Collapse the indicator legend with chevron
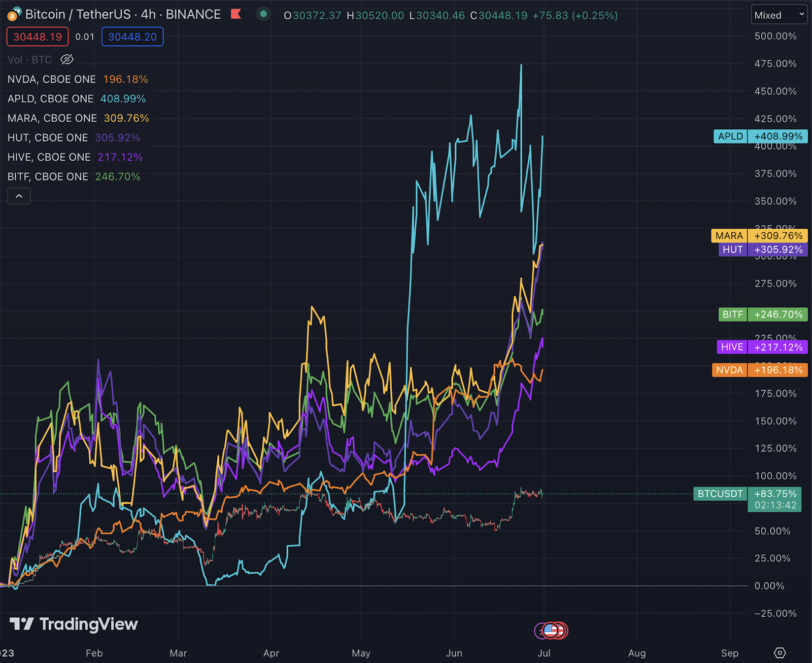This screenshot has width=812, height=663. pyautogui.click(x=19, y=196)
